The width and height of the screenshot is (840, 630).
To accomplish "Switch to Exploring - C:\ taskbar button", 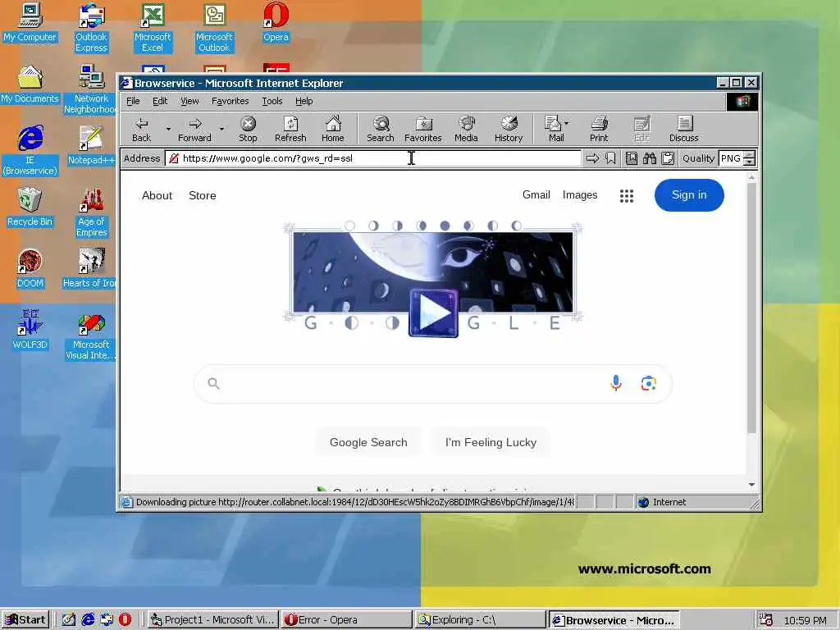I will tap(480, 620).
